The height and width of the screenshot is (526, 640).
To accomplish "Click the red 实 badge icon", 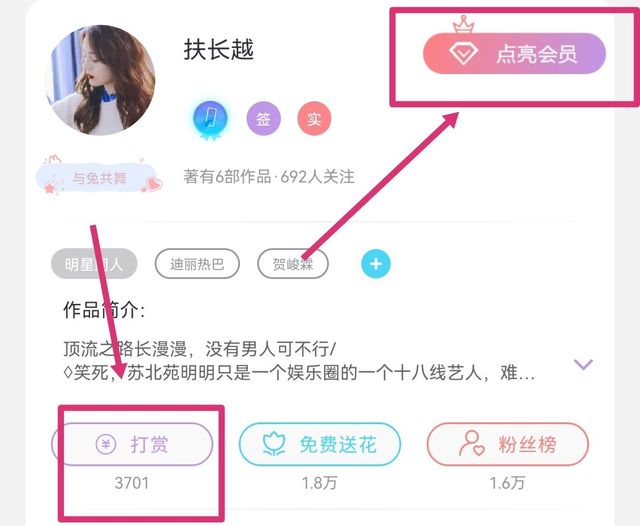I will pos(314,119).
